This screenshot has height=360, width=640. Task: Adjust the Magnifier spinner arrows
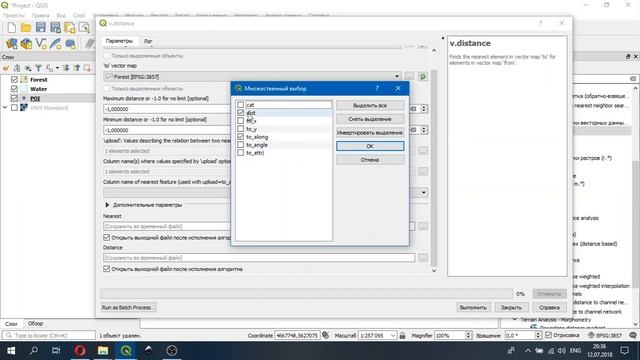tap(468, 335)
